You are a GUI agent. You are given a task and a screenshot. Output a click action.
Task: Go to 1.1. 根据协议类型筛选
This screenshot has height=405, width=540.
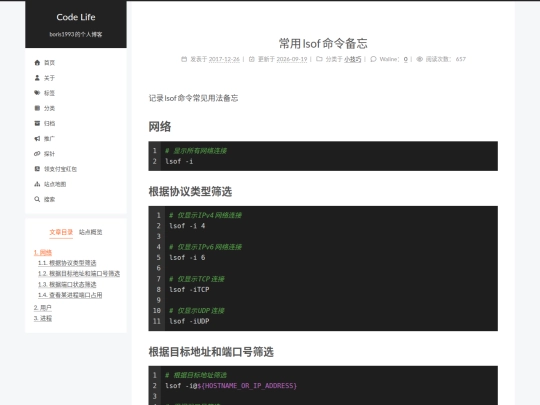[x=67, y=263]
